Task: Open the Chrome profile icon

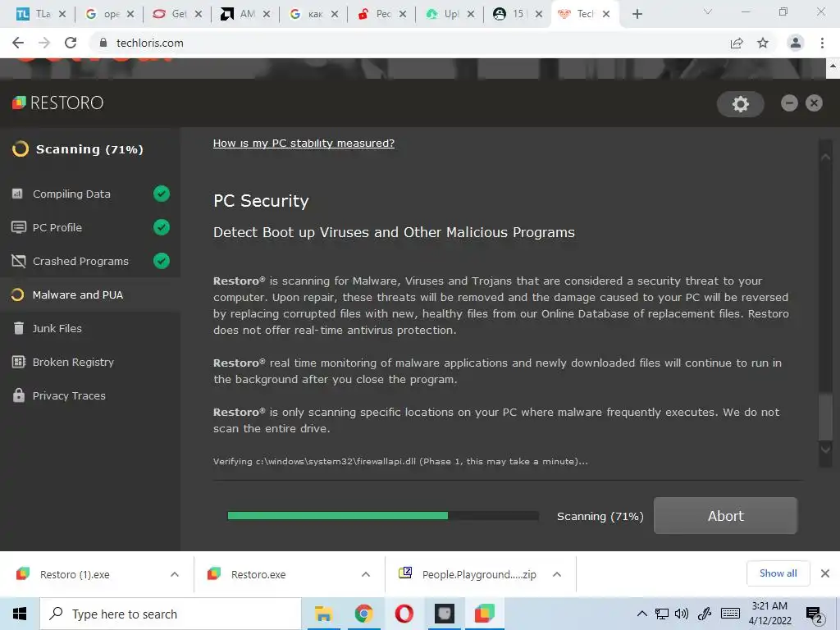Action: pyautogui.click(x=796, y=43)
